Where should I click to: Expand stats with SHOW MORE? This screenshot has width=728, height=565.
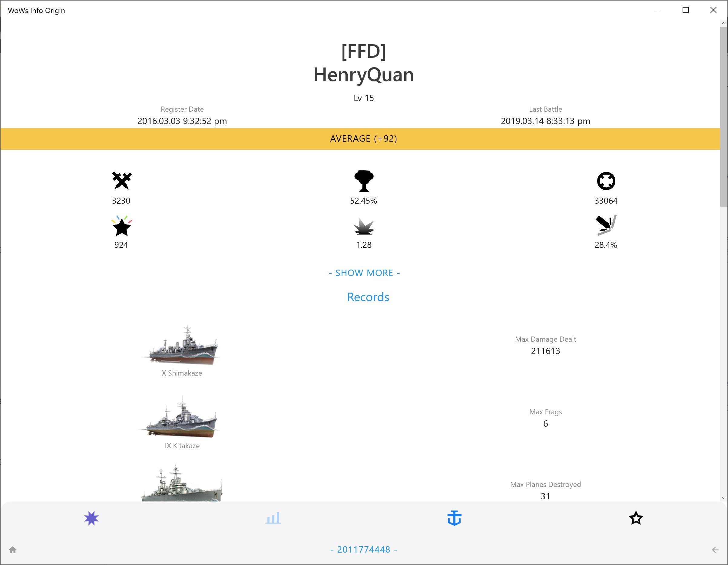pos(364,272)
